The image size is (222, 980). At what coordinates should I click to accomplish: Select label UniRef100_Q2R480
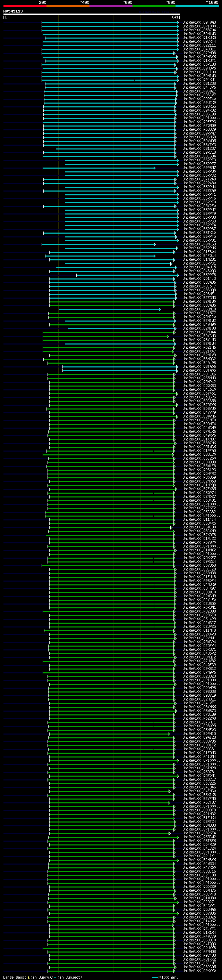click(199, 183)
